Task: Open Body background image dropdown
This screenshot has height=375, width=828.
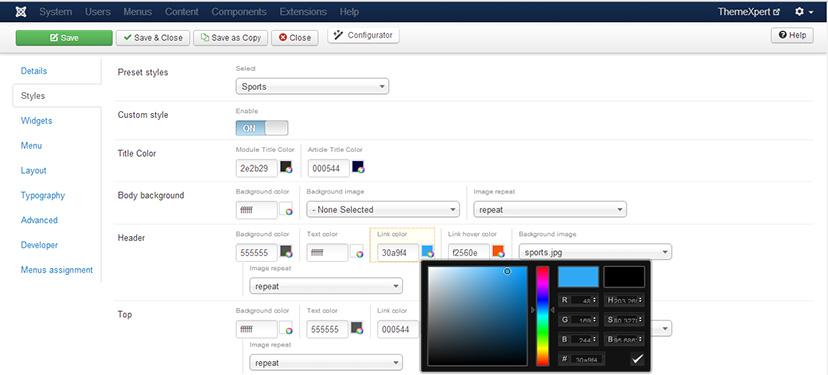Action: tap(383, 210)
